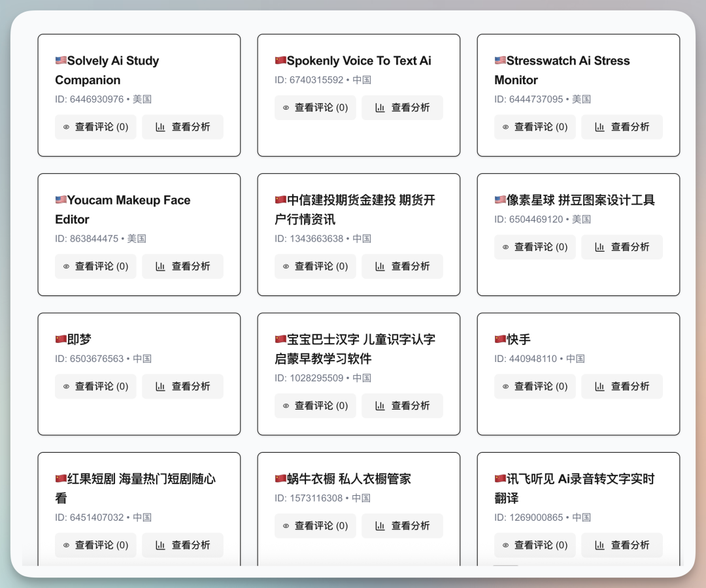Click the US flag beside 像素星球
The width and height of the screenshot is (706, 588).
click(x=500, y=200)
